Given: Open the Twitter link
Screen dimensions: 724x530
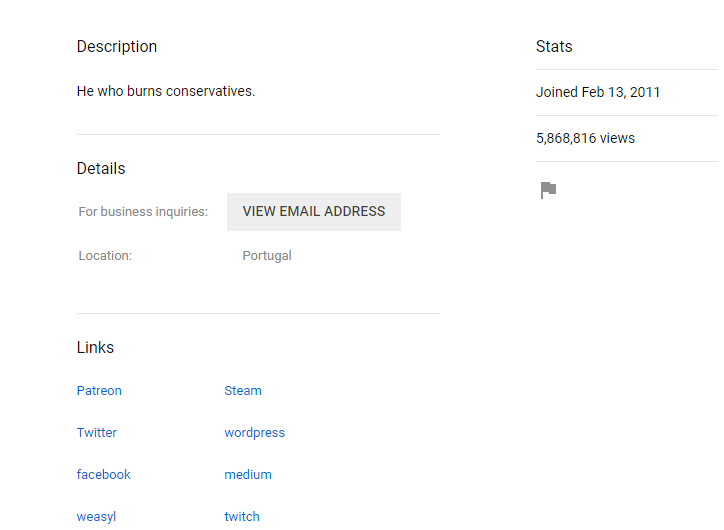Looking at the screenshot, I should [97, 433].
